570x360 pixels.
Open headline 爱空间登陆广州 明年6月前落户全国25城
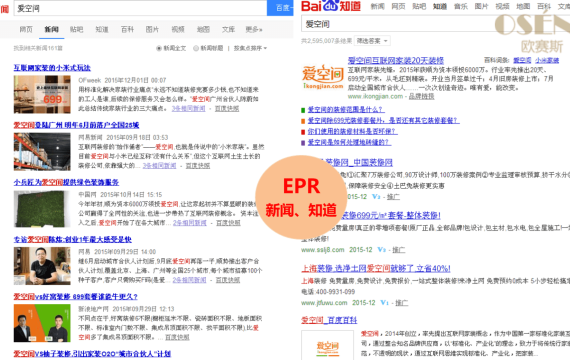(76, 125)
